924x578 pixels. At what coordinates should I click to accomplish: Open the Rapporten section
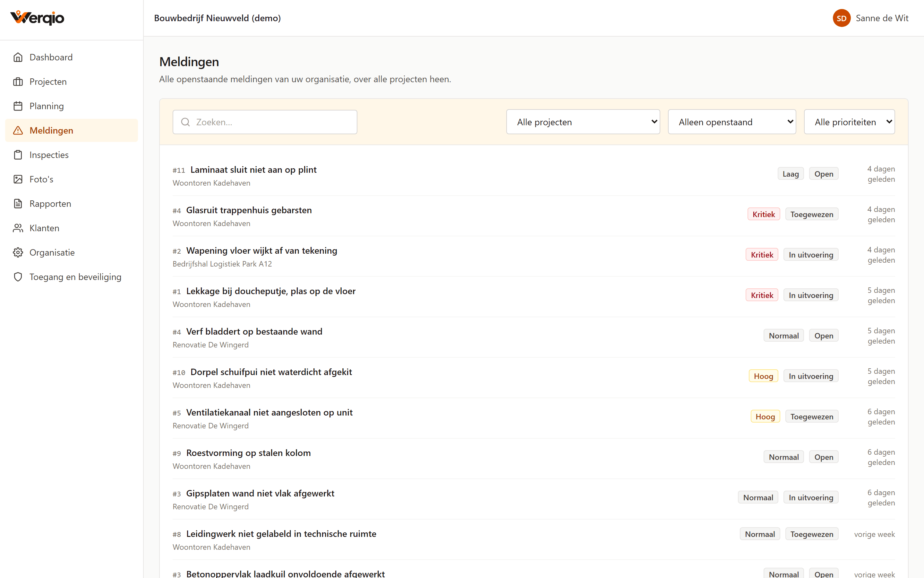[72, 204]
